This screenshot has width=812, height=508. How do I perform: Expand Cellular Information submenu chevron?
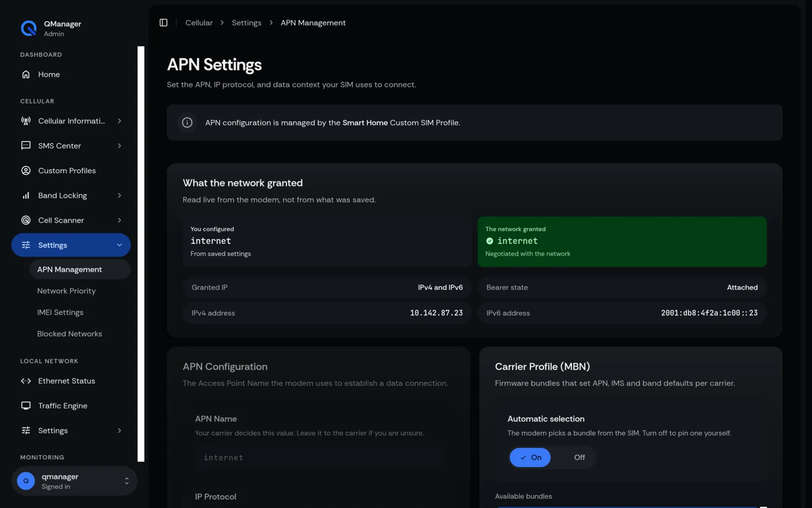119,121
